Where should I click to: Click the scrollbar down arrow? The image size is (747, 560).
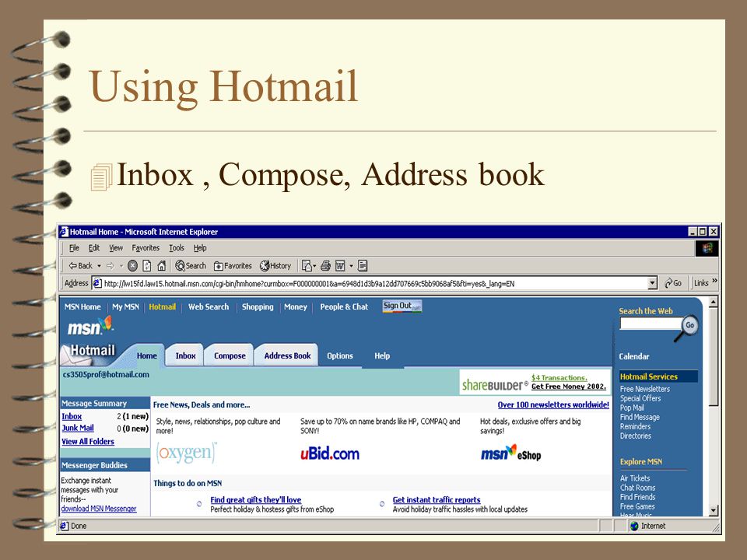pos(714,510)
